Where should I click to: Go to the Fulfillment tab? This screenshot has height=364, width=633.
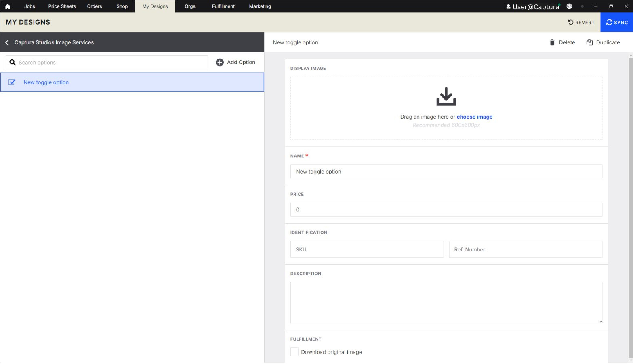223,6
